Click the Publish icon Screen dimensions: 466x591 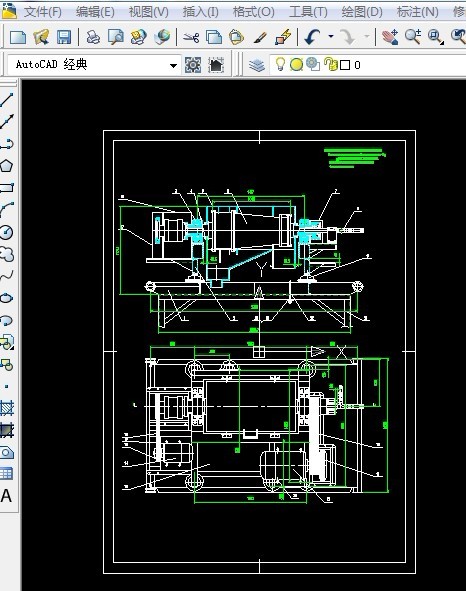[x=139, y=37]
